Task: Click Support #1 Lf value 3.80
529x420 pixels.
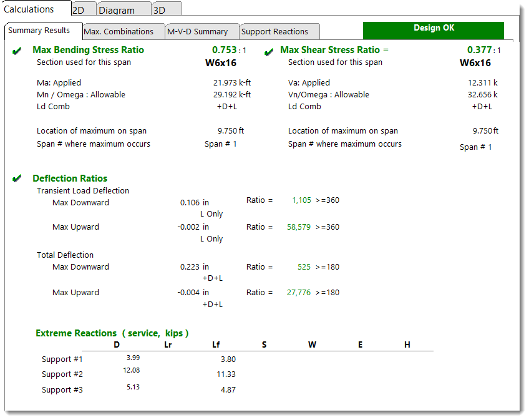Action: click(228, 359)
